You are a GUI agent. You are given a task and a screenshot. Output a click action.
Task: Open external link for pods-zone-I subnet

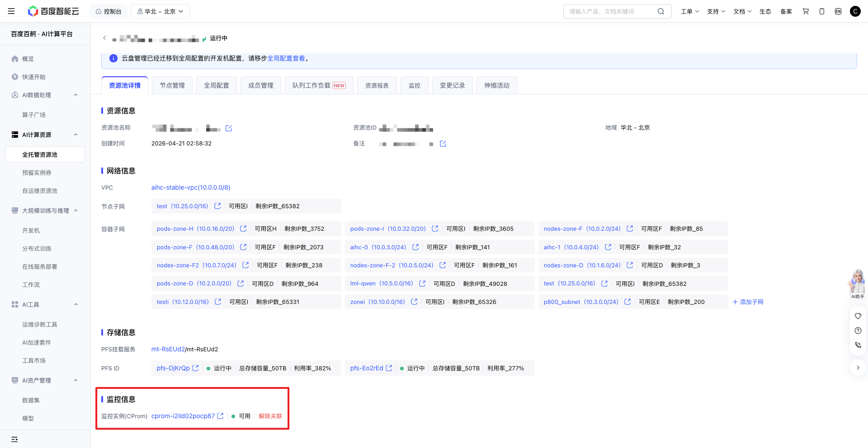[435, 229]
